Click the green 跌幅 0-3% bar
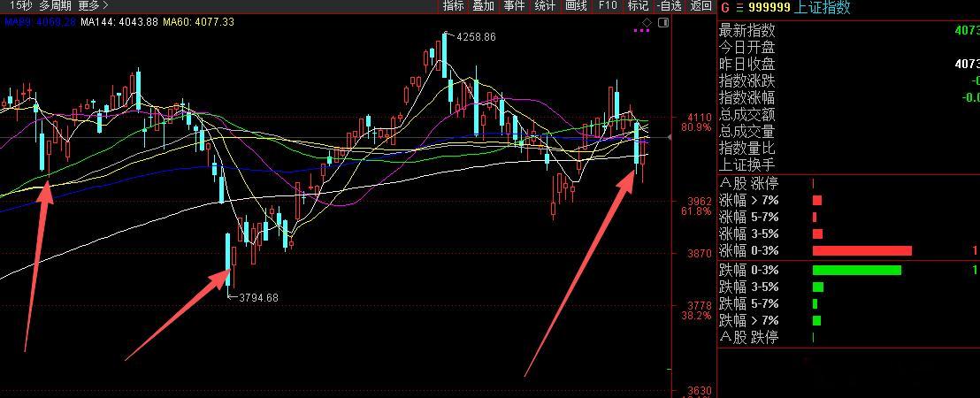The width and height of the screenshot is (980, 398). (857, 270)
